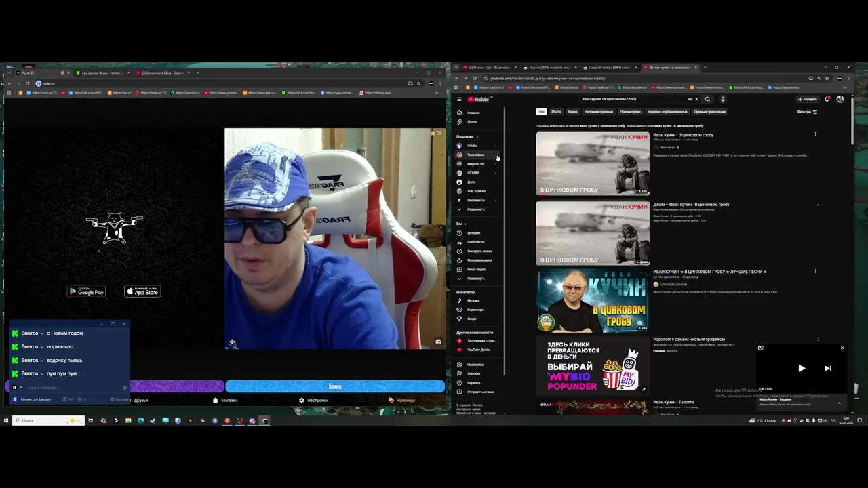
Task: Open Отправить отзыв in the sidebar
Action: click(x=479, y=392)
